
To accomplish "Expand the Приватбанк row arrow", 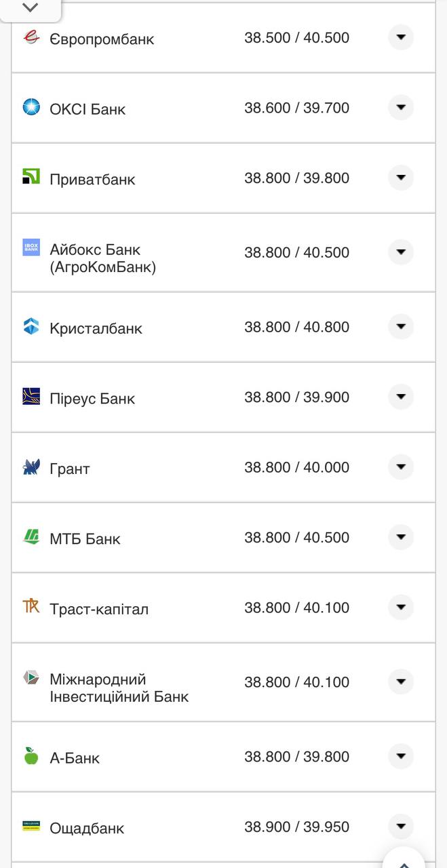I will 401,178.
